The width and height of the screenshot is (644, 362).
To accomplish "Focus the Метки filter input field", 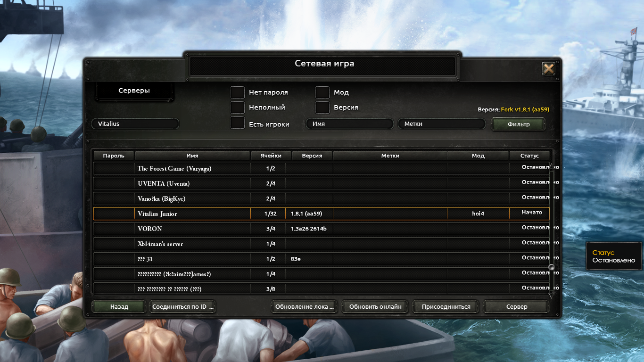I will [x=442, y=124].
